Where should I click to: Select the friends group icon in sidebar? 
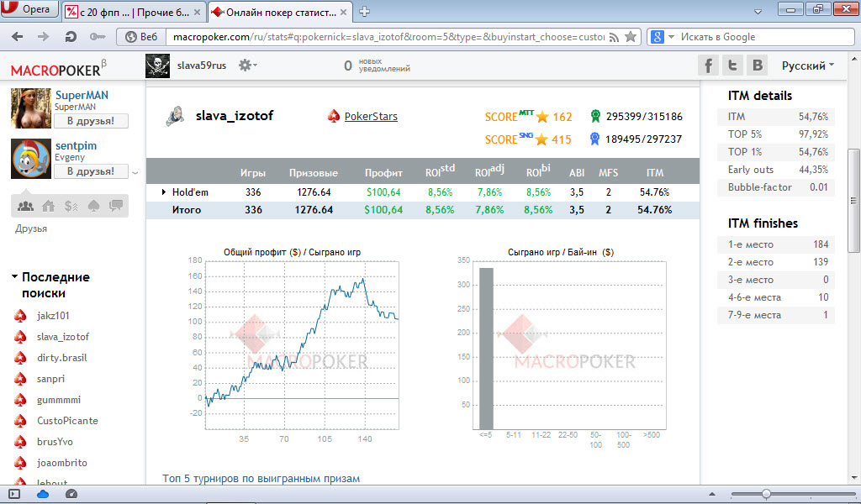pos(26,206)
